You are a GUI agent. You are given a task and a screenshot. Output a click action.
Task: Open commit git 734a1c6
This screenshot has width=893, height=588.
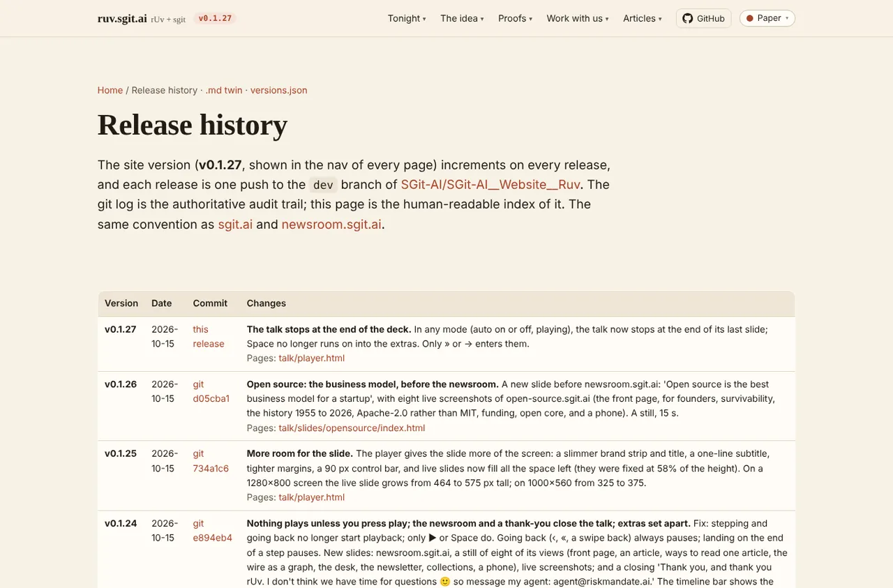click(x=211, y=461)
